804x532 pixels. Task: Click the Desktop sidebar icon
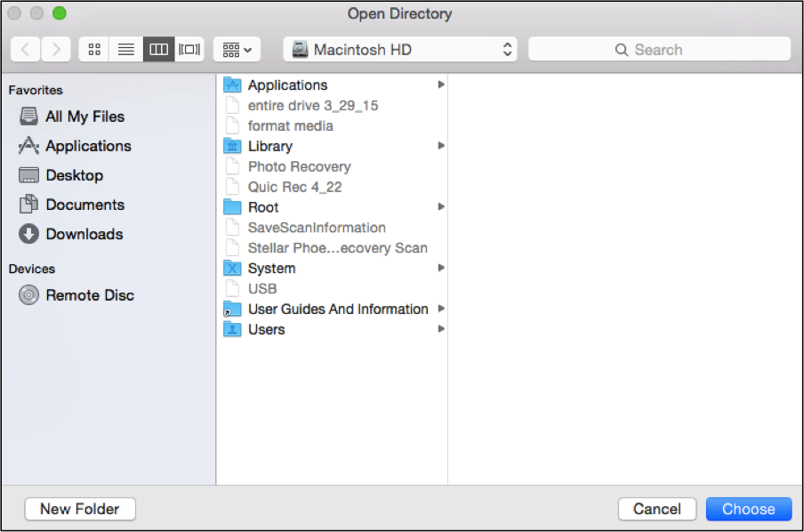point(28,175)
